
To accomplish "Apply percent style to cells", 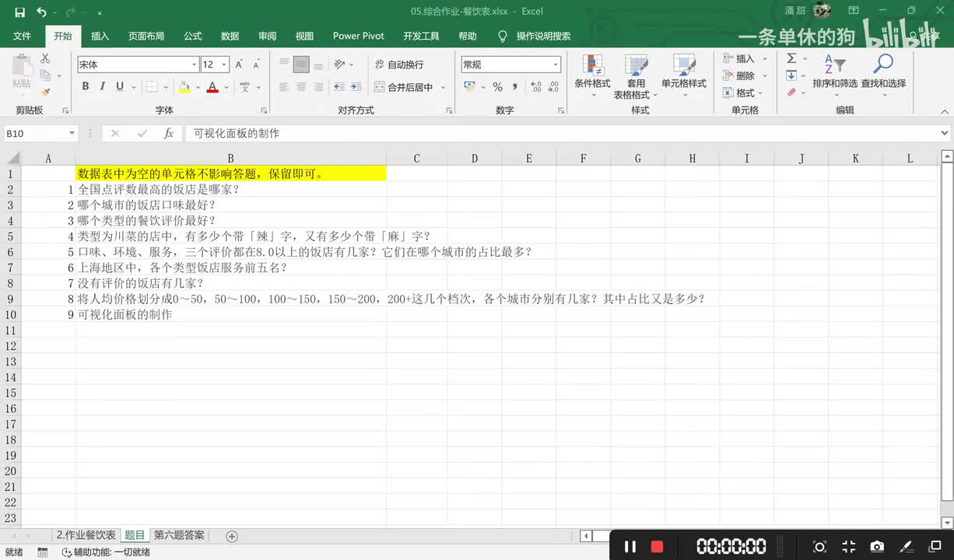I will pos(497,87).
